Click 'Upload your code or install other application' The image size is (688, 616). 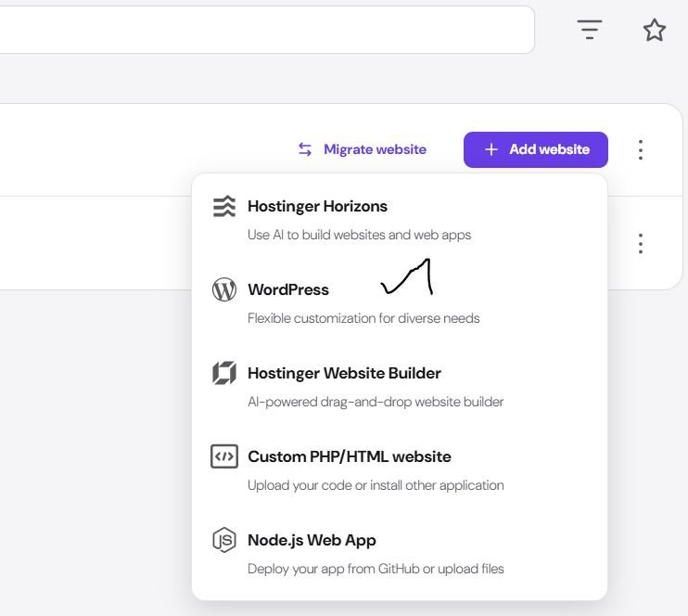(x=376, y=485)
